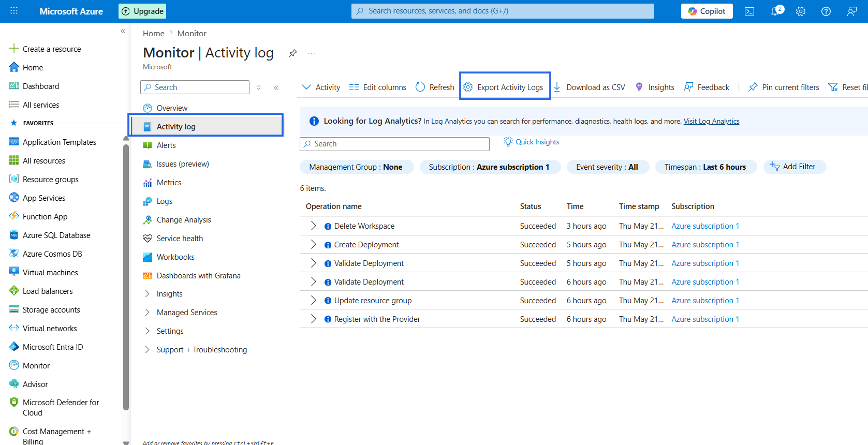The image size is (868, 445).
Task: Open Cloud Shell from the top bar
Action: pos(749,11)
